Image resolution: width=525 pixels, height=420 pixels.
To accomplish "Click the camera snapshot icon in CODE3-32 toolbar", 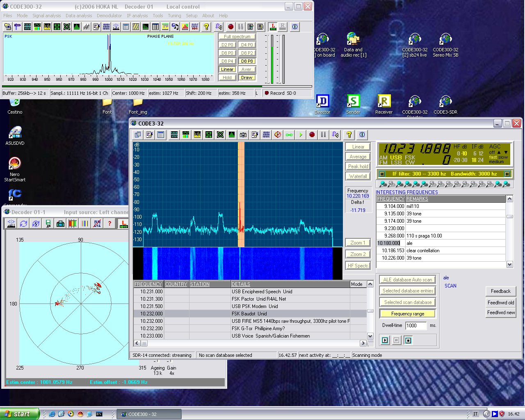I will [x=243, y=135].
